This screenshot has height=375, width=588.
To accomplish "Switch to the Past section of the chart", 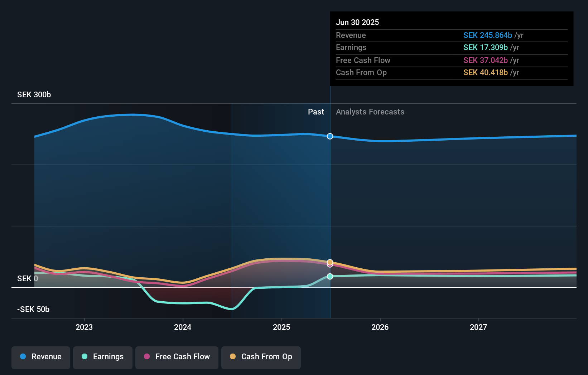I will 316,112.
